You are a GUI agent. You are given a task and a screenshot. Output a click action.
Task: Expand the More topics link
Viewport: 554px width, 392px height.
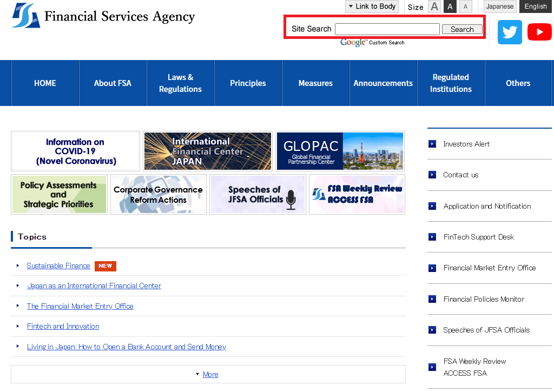(x=210, y=374)
